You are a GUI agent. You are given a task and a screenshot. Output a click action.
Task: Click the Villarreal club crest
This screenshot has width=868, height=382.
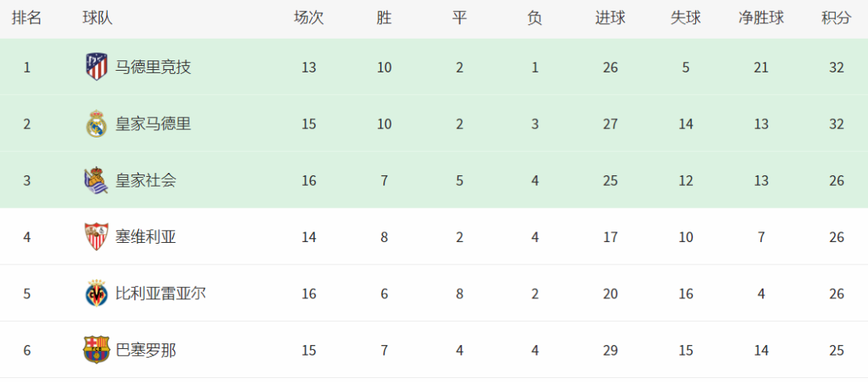coord(96,294)
